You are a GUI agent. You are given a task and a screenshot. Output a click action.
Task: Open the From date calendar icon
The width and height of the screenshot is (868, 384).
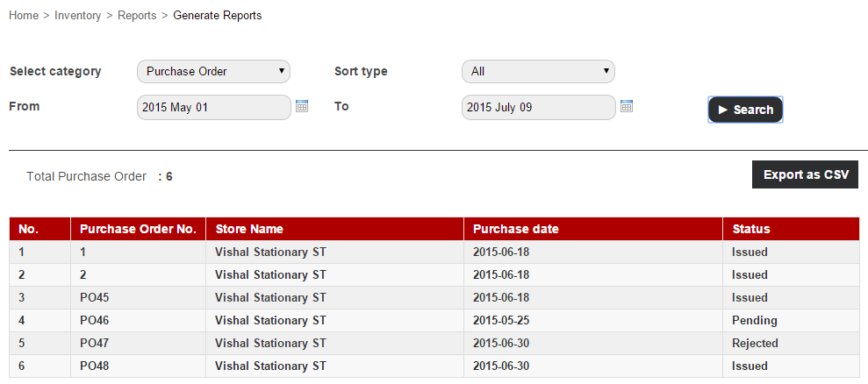point(302,106)
